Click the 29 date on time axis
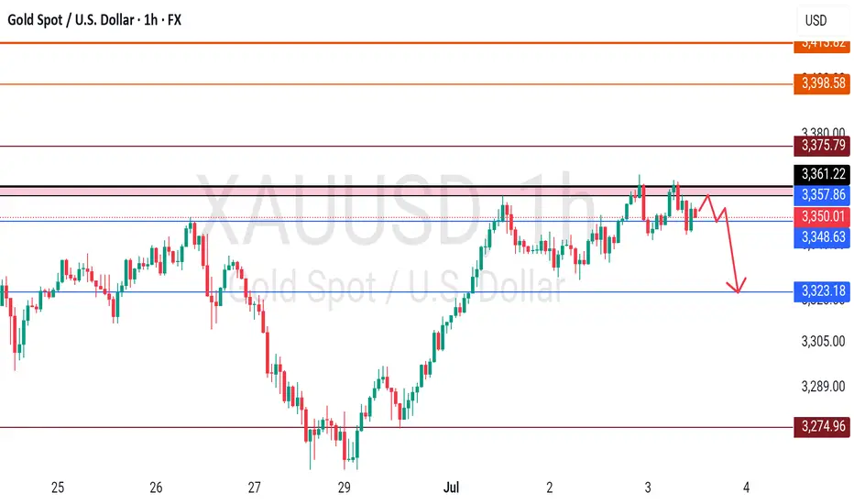Viewport: 854px width, 504px height. click(344, 488)
